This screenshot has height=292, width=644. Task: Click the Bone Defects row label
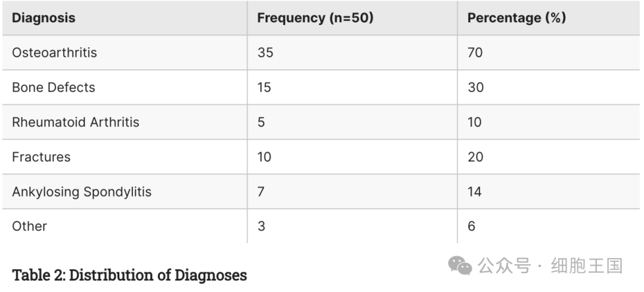coord(54,88)
